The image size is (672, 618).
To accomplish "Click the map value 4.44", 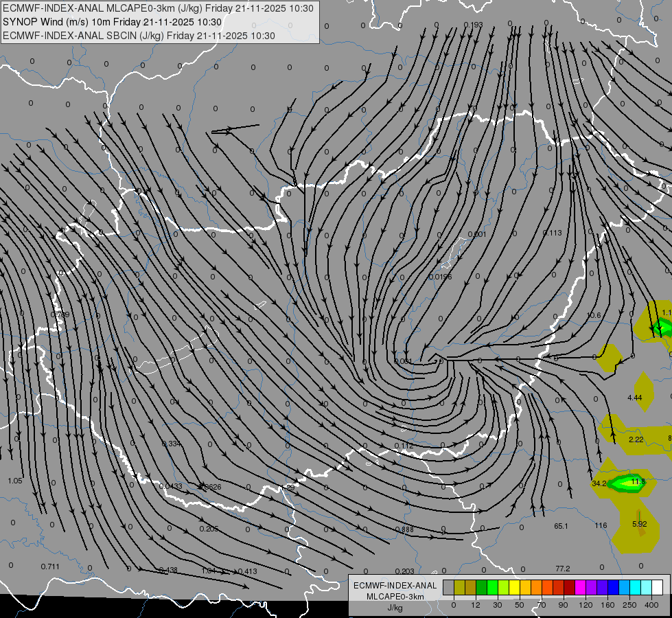I will click(x=635, y=398).
